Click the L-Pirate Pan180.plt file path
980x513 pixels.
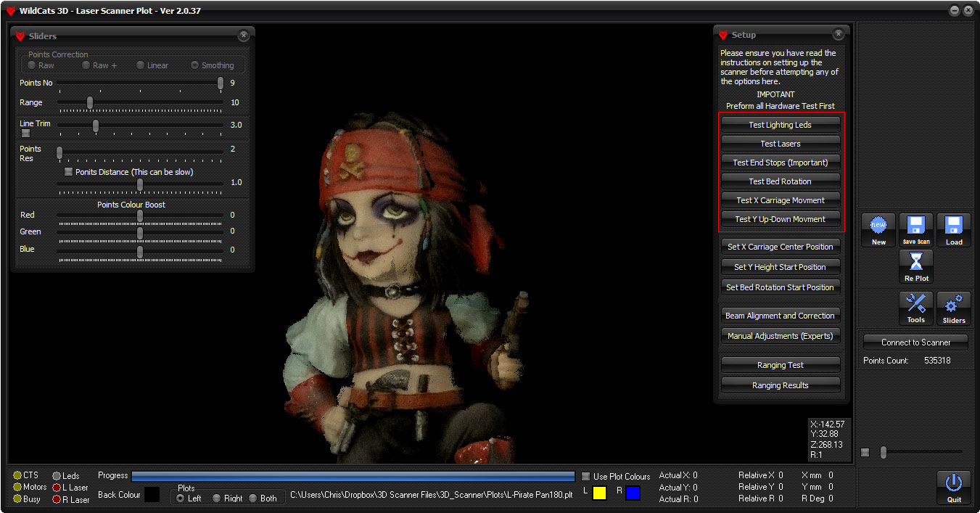[x=432, y=494]
